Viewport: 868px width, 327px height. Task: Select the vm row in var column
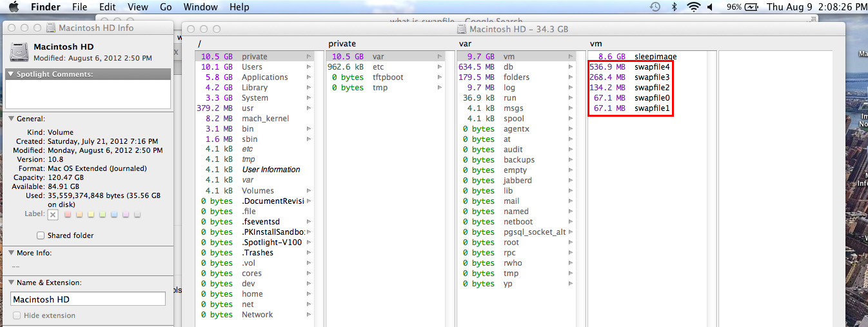coord(517,57)
